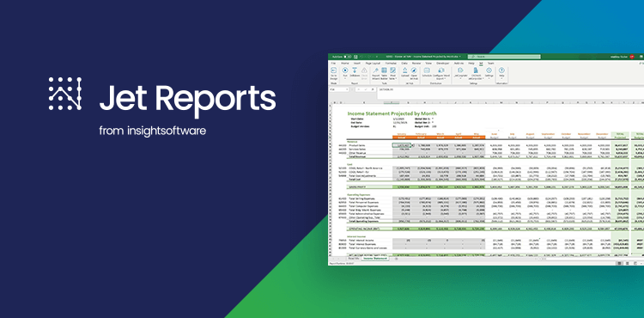This screenshot has height=318, width=644.
Task: Switch to the View ribbon tab
Action: (x=428, y=64)
